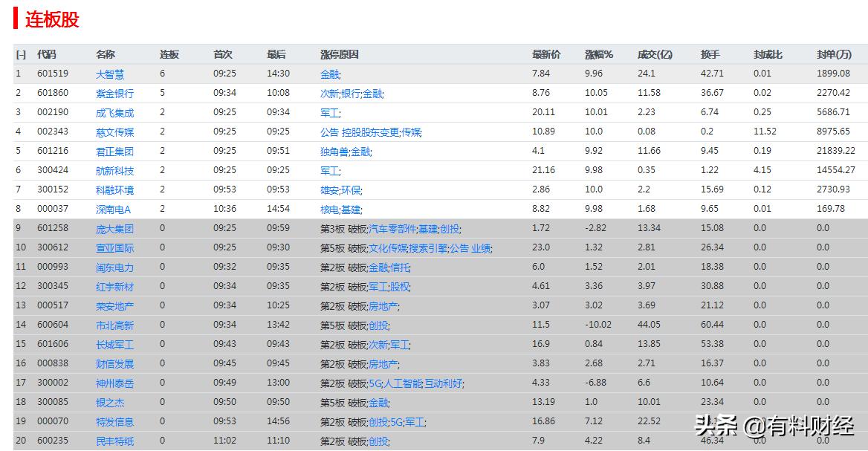
Task: Click 人工智能 tag in 神州泰岳 row
Action: pyautogui.click(x=403, y=383)
